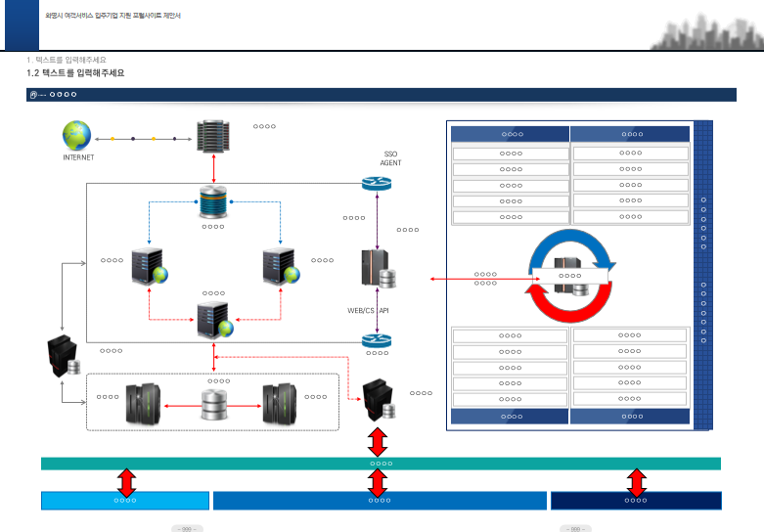Select the router icon beneath the SSO AGENT label
This screenshot has width=764, height=532.
coord(377,184)
